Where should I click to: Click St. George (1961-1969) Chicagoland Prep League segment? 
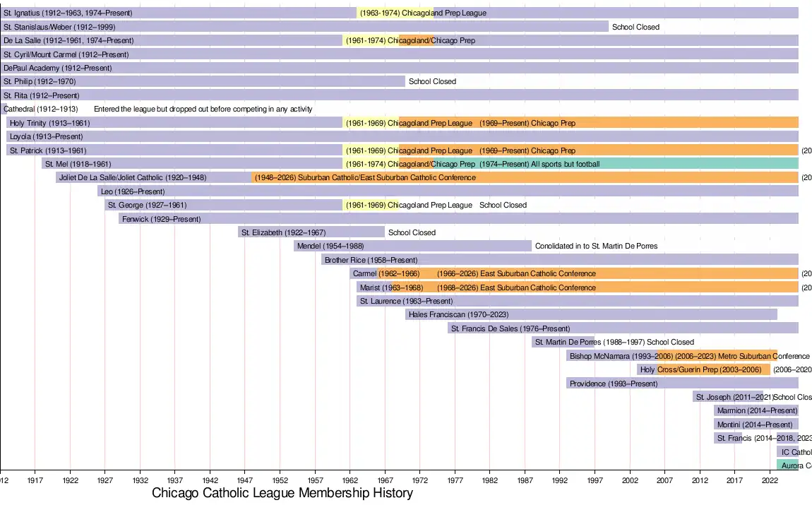[409, 205]
